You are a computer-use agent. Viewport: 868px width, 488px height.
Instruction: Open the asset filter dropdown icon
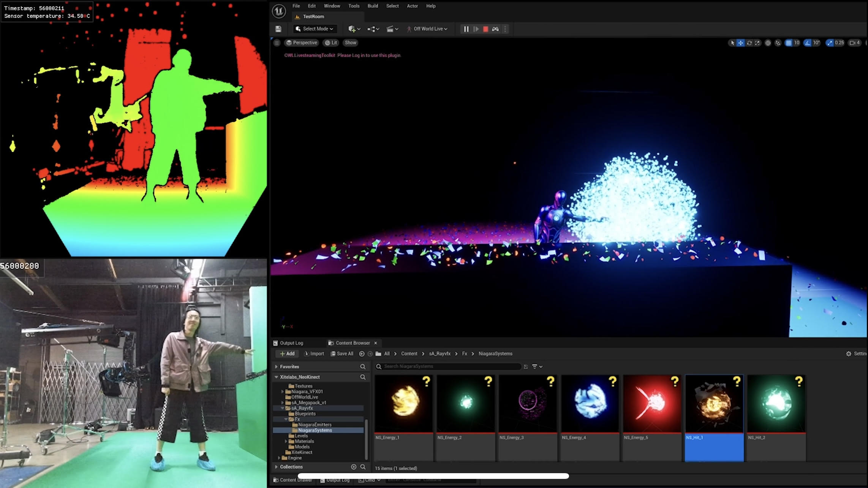(x=537, y=367)
